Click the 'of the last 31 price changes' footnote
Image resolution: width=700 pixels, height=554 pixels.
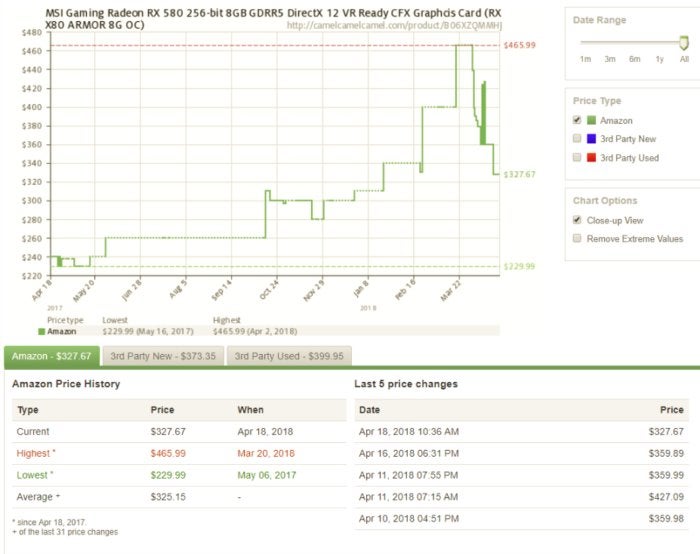[65, 532]
